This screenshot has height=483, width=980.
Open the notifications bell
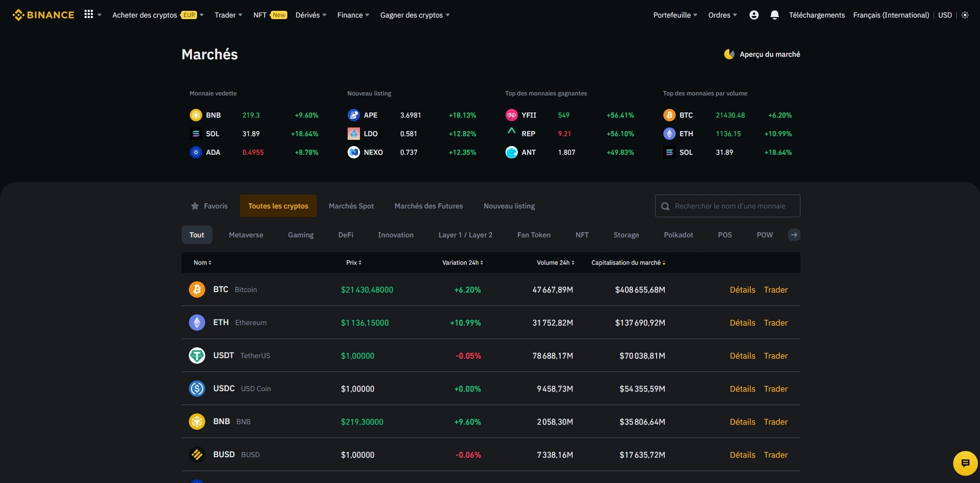pos(775,15)
